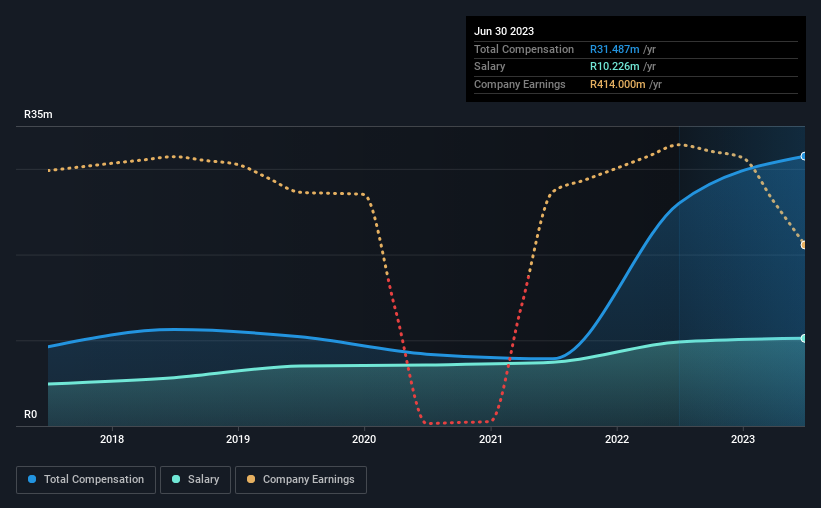Toggle the Total Compensation legend button
Image resolution: width=821 pixels, height=508 pixels.
[x=86, y=480]
